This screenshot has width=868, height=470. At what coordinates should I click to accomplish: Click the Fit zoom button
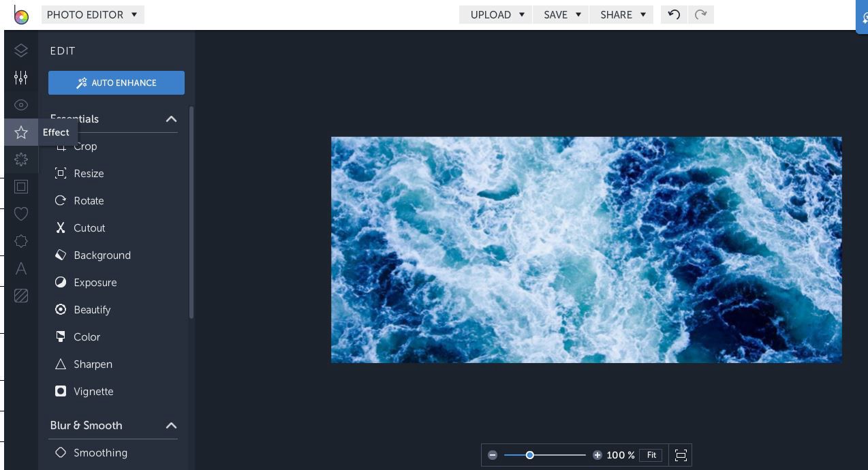[x=651, y=455]
